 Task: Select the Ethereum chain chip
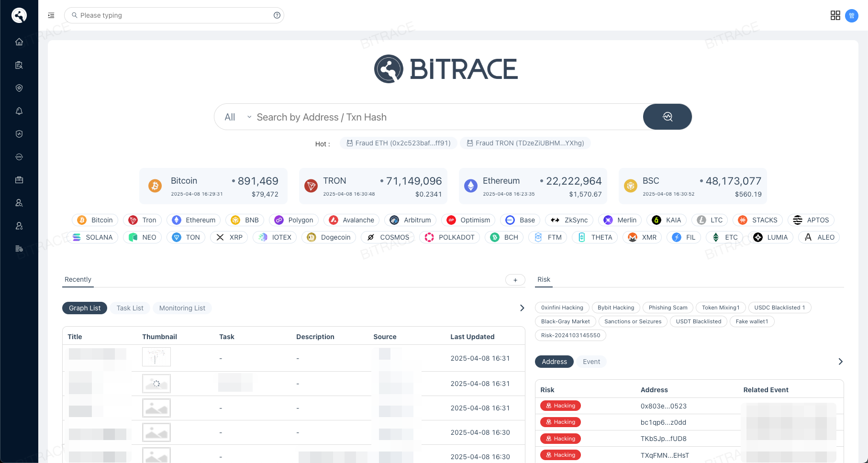[x=193, y=220]
